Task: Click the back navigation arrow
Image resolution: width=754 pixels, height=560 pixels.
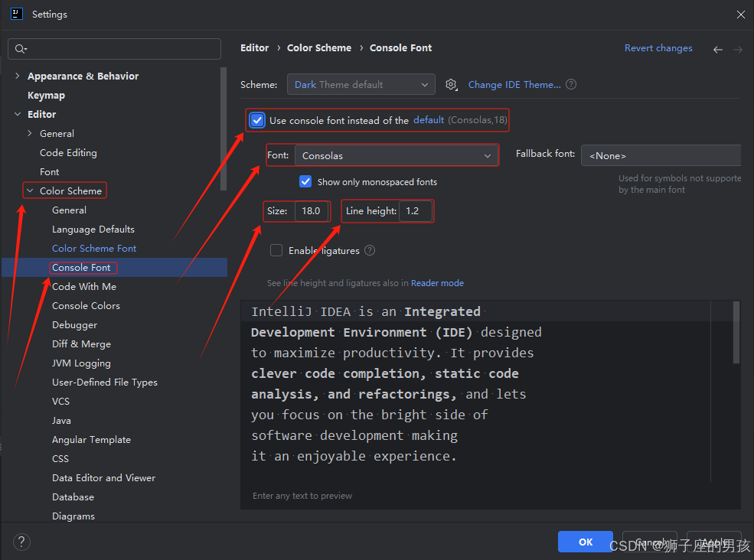Action: [x=718, y=50]
